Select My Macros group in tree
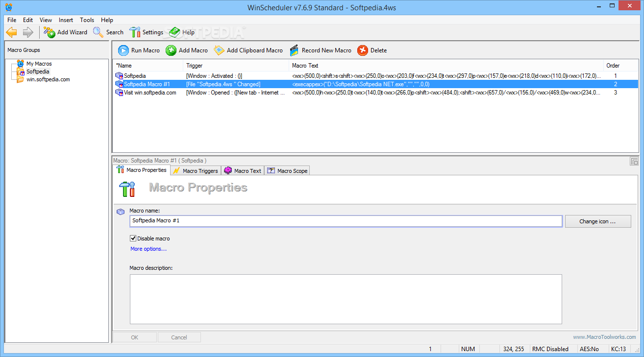This screenshot has height=357, width=644. [x=39, y=64]
